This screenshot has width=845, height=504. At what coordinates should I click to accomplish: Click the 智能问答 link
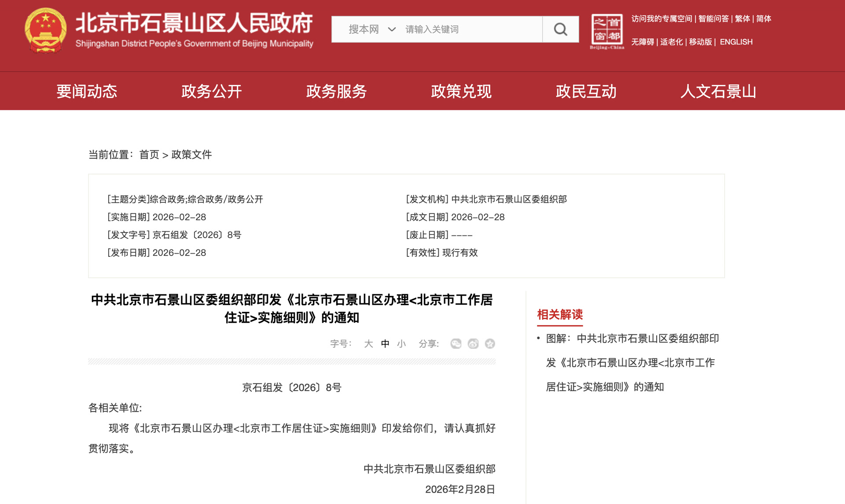point(713,18)
